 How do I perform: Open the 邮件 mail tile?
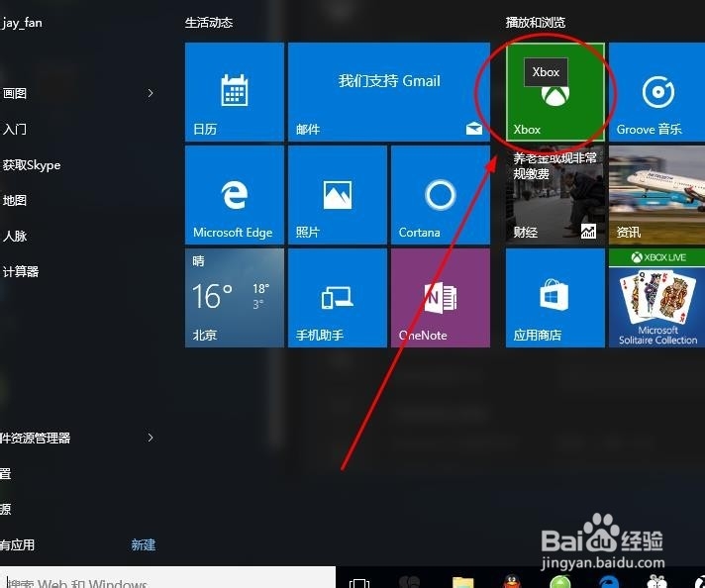(389, 92)
